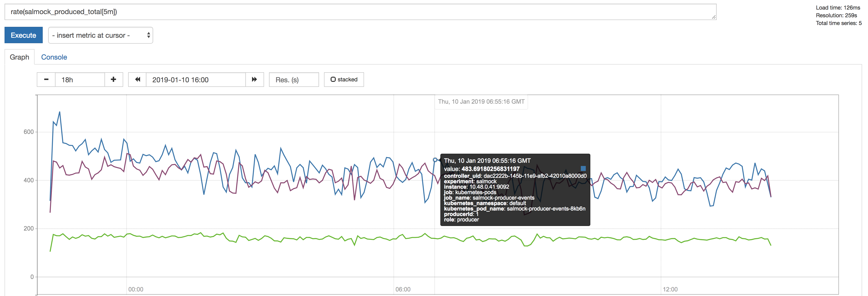Click the 12:00 x-axis label

click(670, 289)
